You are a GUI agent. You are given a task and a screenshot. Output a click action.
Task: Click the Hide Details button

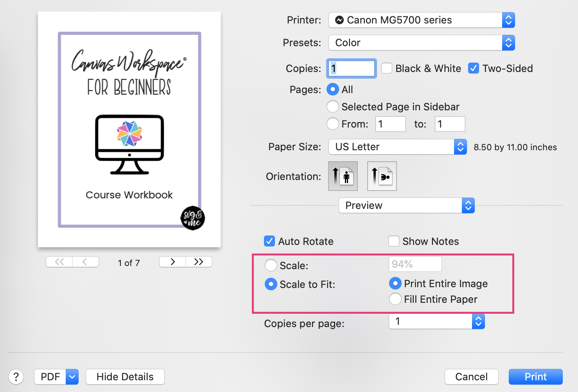tap(125, 377)
